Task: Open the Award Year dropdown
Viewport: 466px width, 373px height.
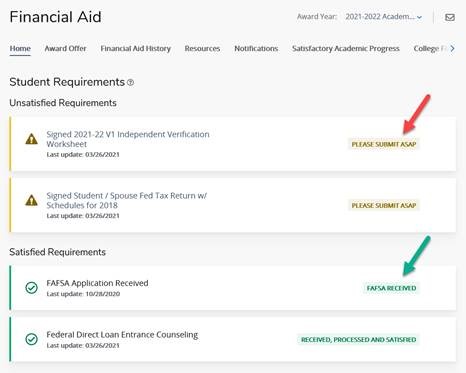Action: pos(384,17)
